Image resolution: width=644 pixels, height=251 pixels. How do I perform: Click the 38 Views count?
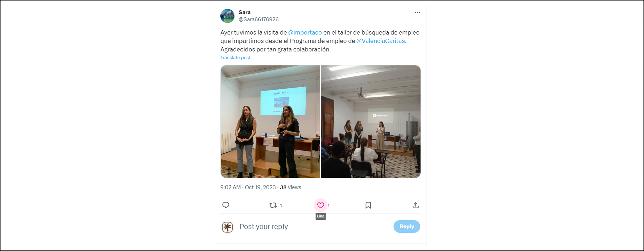pyautogui.click(x=291, y=187)
